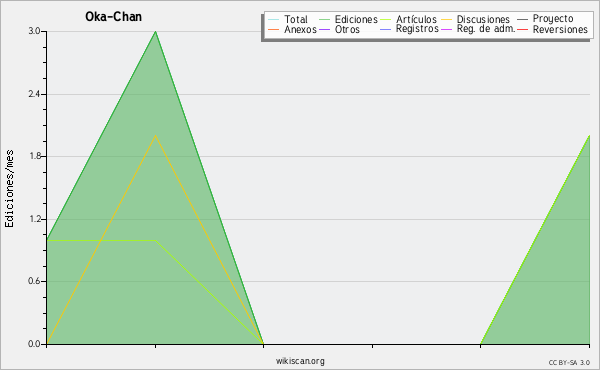The height and width of the screenshot is (370, 600).
Task: Click the 'Oka-Chan' chart title
Action: pyautogui.click(x=113, y=17)
